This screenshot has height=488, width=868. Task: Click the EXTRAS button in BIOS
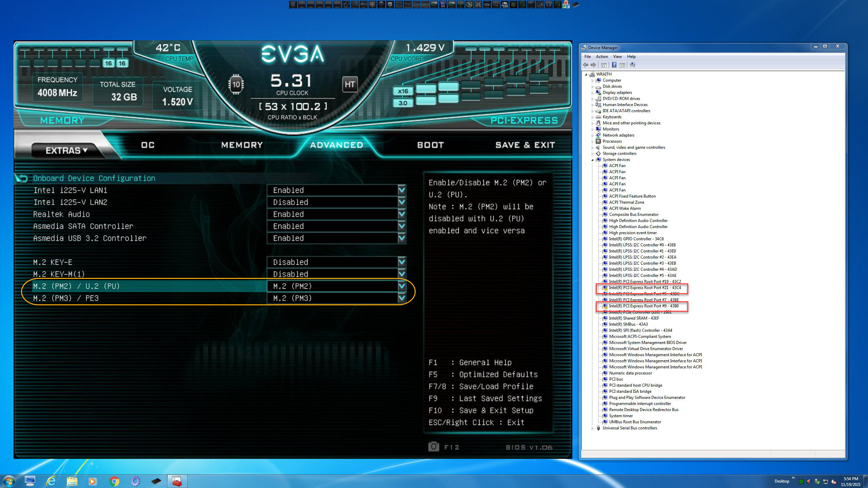point(66,150)
